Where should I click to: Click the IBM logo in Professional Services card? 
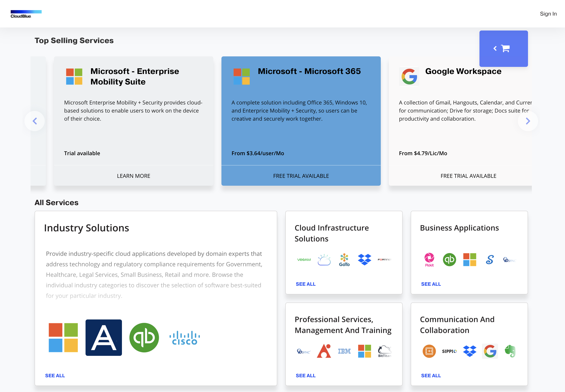tap(344, 351)
